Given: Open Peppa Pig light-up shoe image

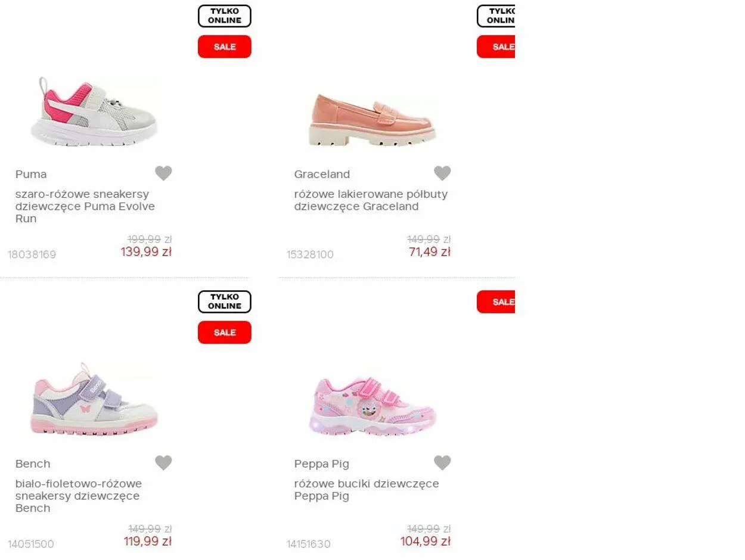Looking at the screenshot, I should click(x=372, y=406).
